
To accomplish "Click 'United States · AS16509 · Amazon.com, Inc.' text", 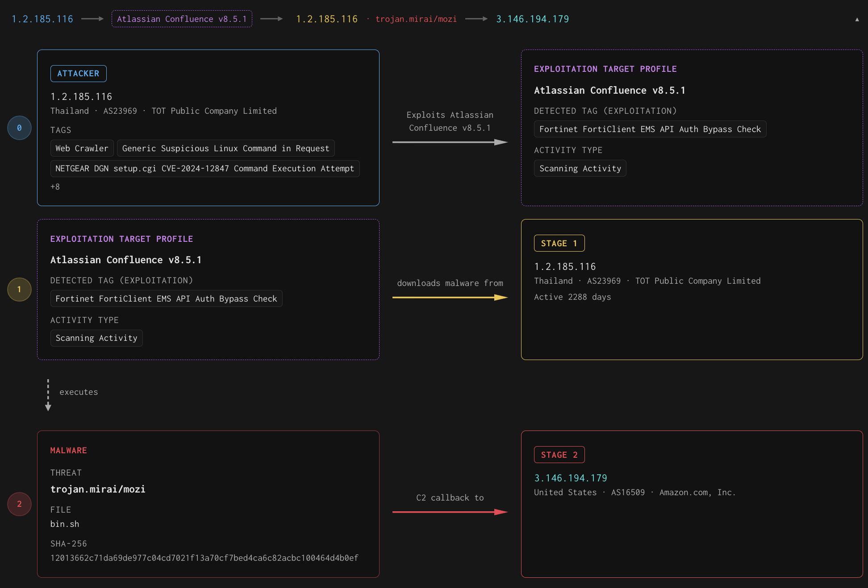I will click(635, 493).
